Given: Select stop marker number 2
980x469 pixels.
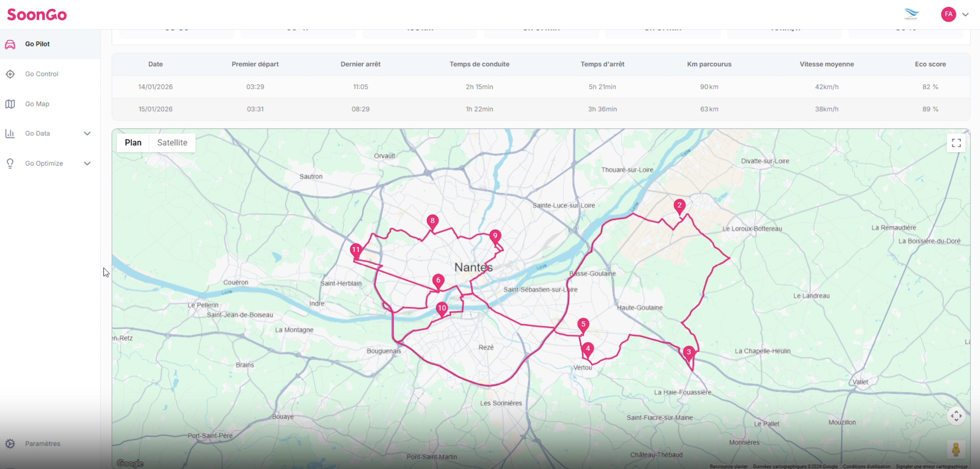Looking at the screenshot, I should (679, 206).
